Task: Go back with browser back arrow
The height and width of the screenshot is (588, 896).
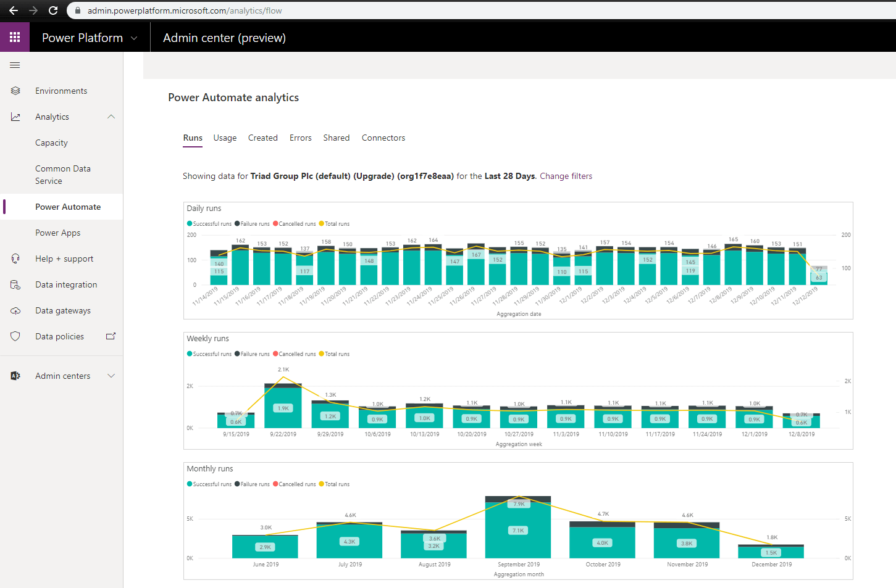Action: coord(14,10)
